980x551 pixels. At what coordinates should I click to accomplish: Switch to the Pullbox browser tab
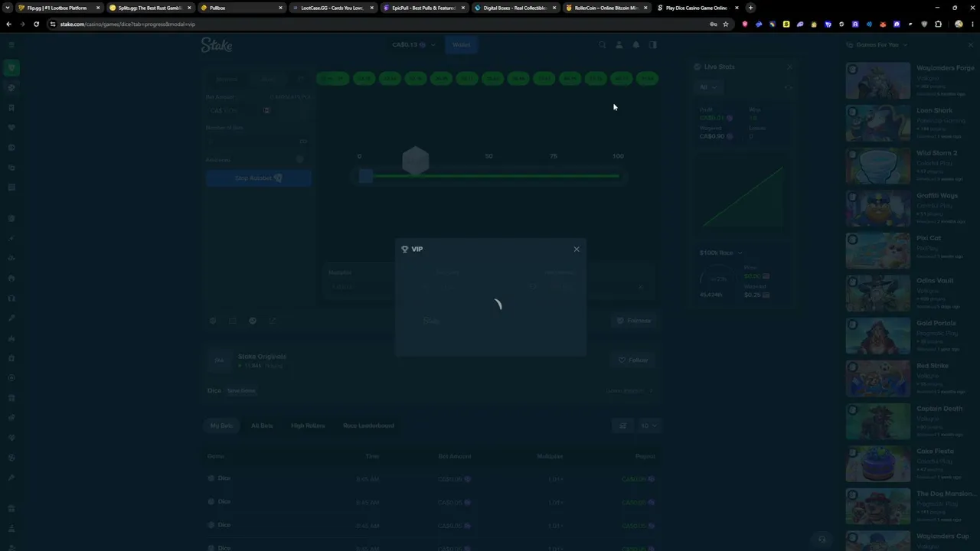pos(241,8)
